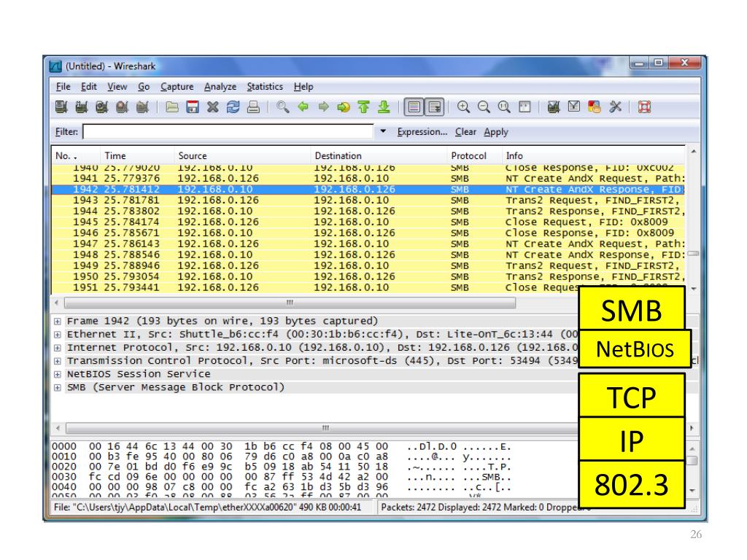Click the Filter: label button

tap(66, 132)
